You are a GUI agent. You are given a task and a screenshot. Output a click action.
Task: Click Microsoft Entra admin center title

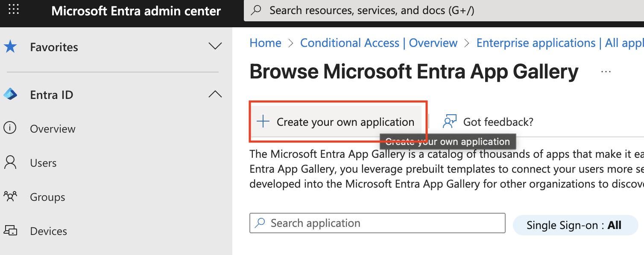tap(136, 11)
